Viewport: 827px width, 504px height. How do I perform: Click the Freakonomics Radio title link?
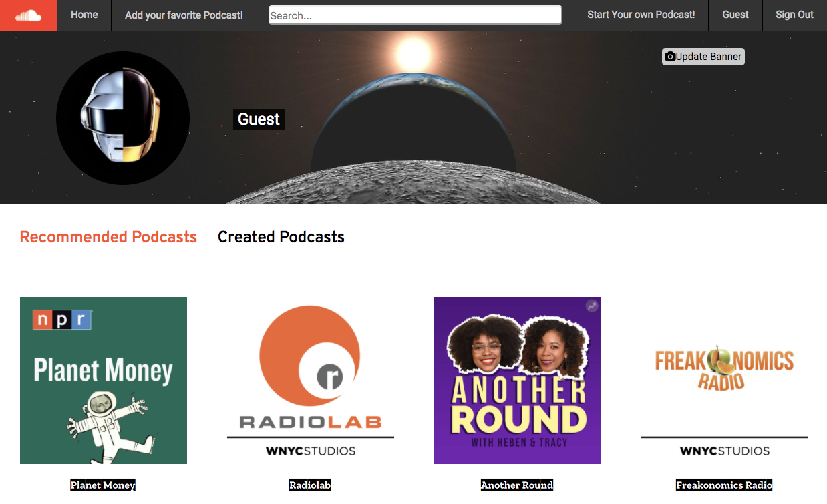tap(724, 485)
